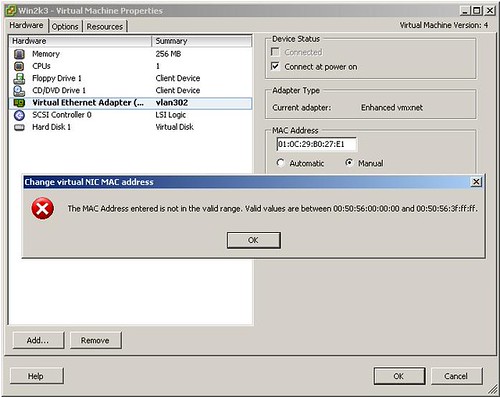Click the Cancel button
The image size is (500, 397).
[x=457, y=376]
